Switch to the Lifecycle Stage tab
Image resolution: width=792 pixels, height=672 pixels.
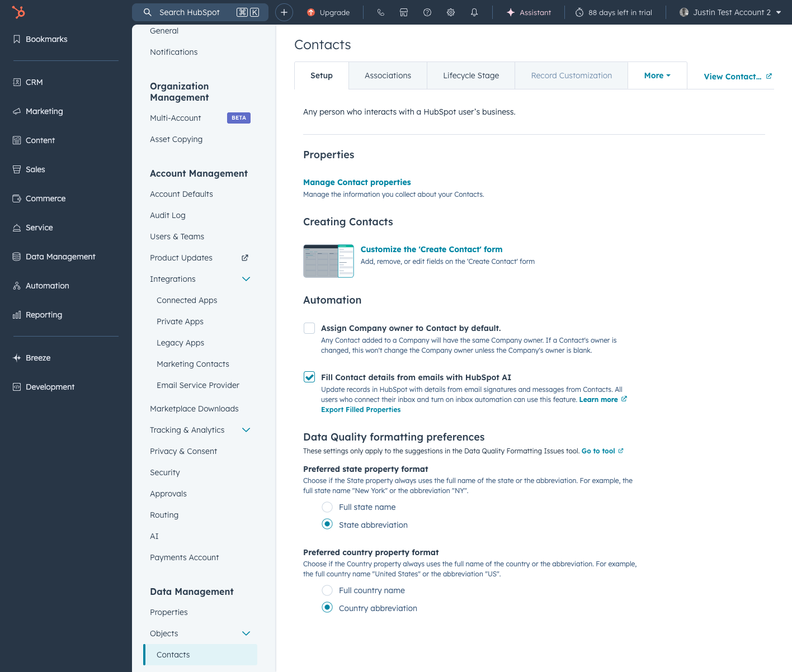pyautogui.click(x=471, y=75)
